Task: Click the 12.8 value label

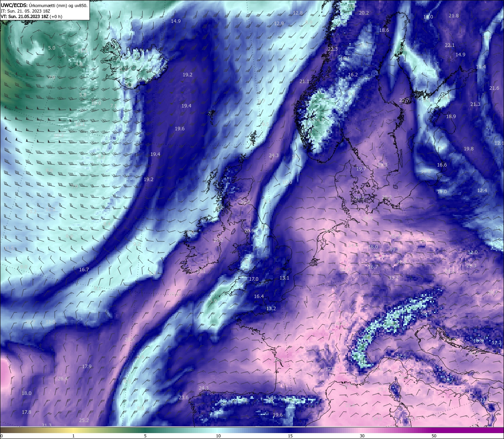Action: (x=298, y=13)
